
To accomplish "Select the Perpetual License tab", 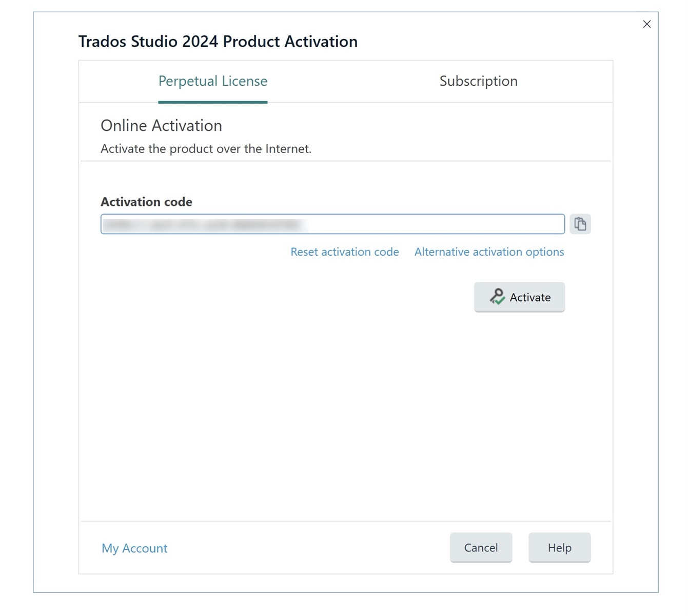I will [x=212, y=81].
